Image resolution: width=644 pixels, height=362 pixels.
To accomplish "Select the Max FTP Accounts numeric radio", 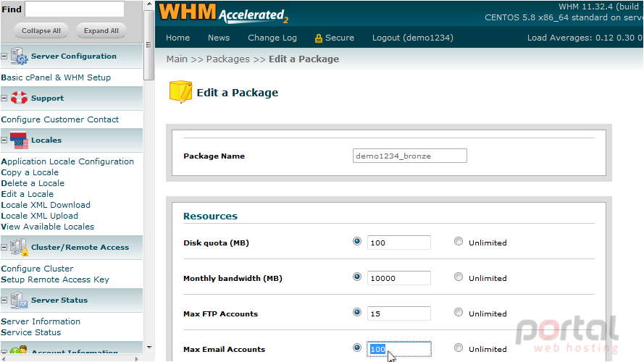I will point(357,312).
